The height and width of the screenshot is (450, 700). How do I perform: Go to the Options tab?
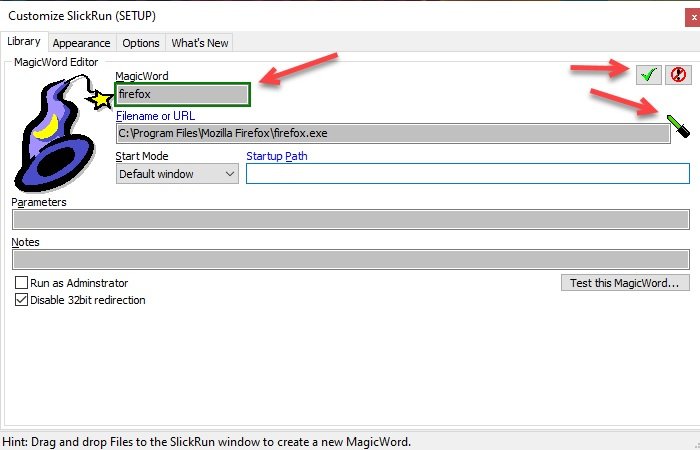pyautogui.click(x=141, y=43)
